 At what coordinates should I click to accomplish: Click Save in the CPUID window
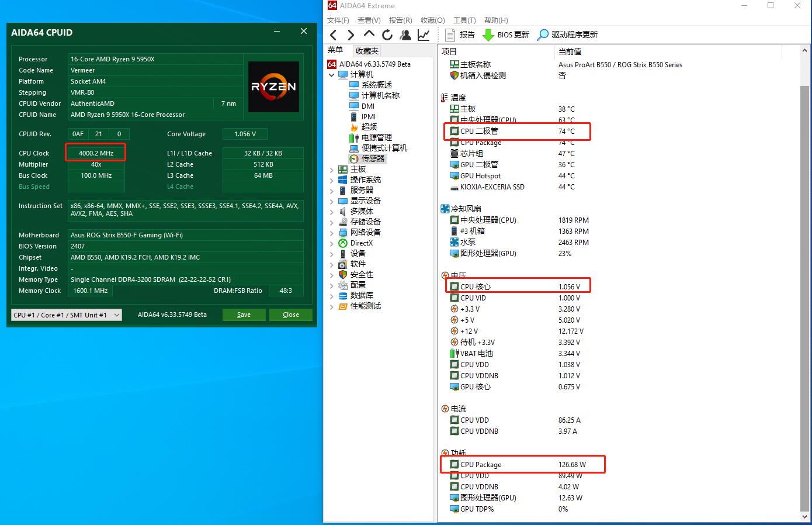(x=244, y=315)
